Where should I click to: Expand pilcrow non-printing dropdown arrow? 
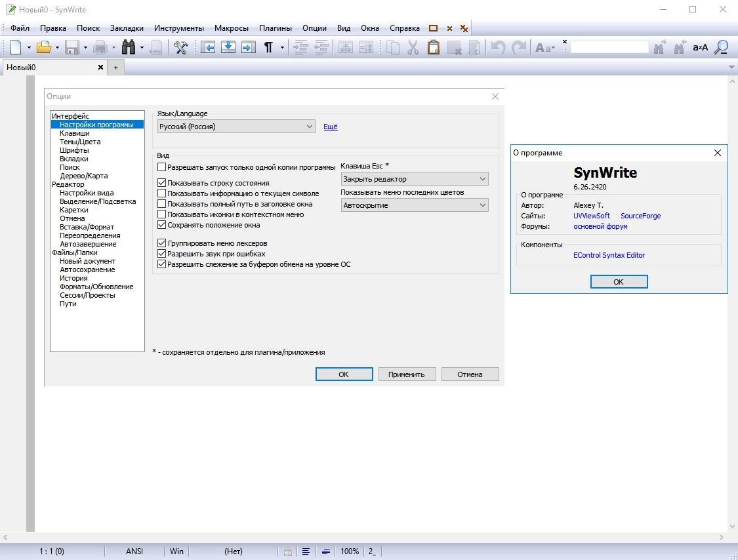click(x=282, y=47)
